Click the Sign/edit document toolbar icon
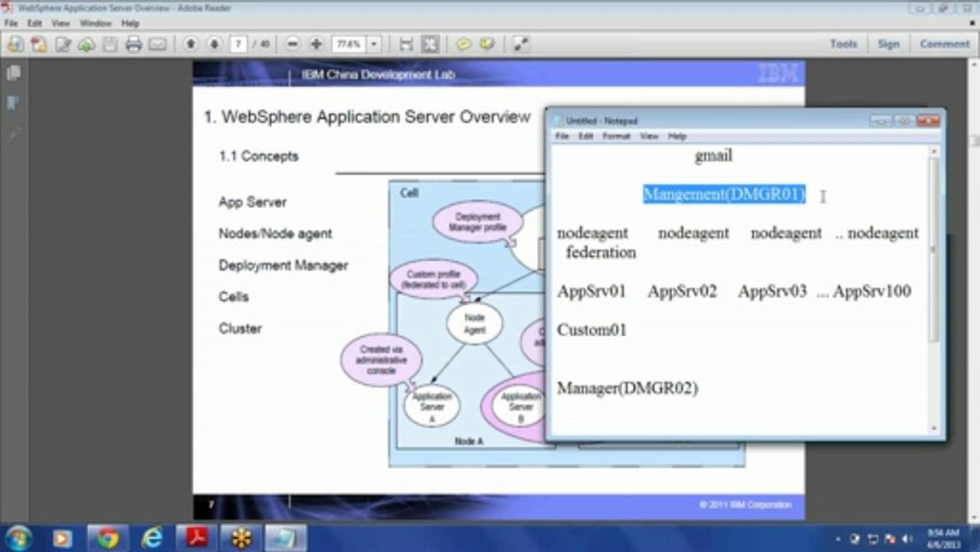 click(x=63, y=44)
